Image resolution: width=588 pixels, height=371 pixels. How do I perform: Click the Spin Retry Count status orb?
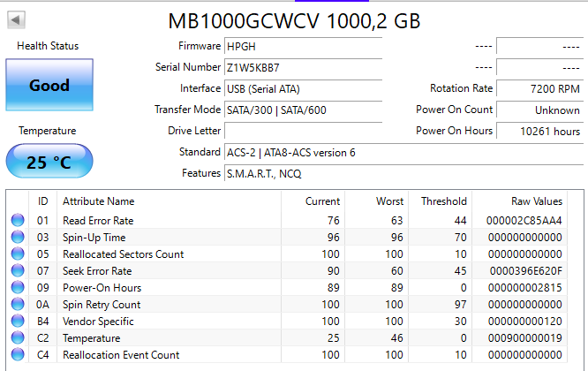(x=18, y=305)
